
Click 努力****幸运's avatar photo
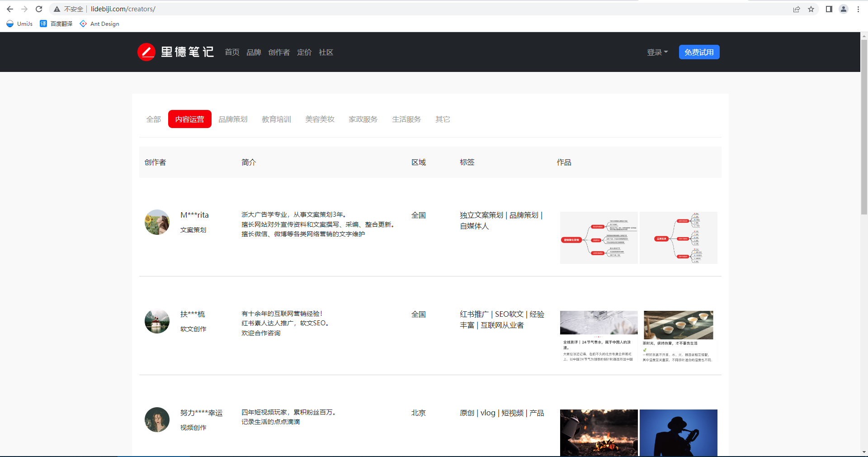click(x=157, y=419)
